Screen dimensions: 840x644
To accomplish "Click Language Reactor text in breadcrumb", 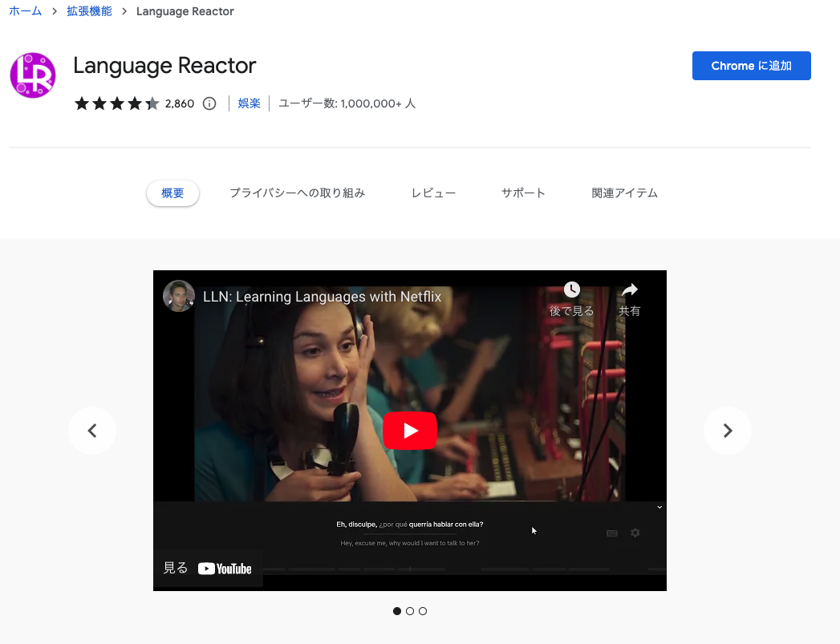I will (x=185, y=11).
